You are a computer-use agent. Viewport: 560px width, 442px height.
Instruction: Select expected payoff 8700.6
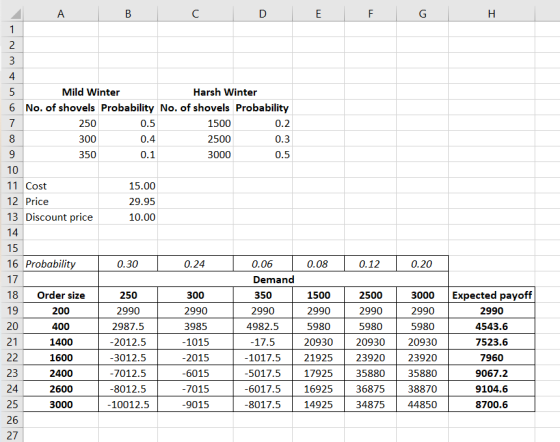pos(491,405)
